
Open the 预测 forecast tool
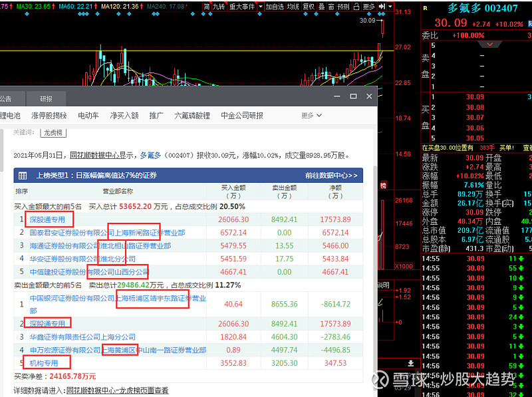[x=343, y=7]
